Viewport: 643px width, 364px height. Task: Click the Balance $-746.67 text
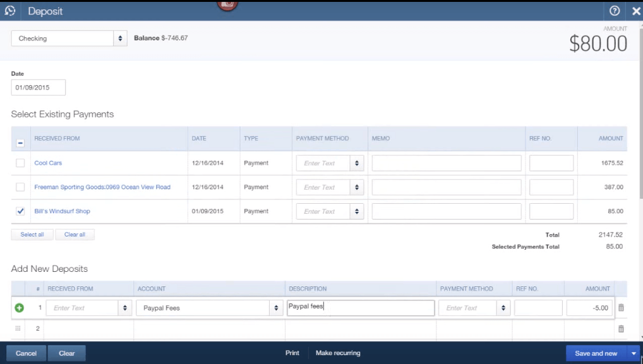[160, 38]
